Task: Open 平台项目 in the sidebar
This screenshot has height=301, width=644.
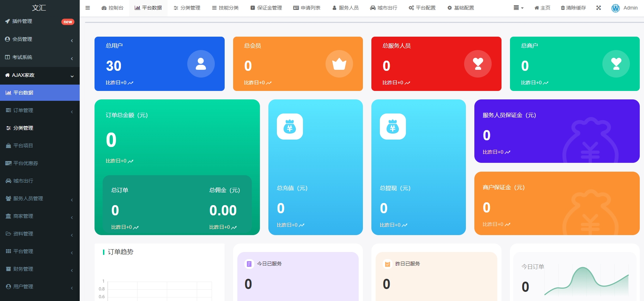Action: tap(40, 146)
